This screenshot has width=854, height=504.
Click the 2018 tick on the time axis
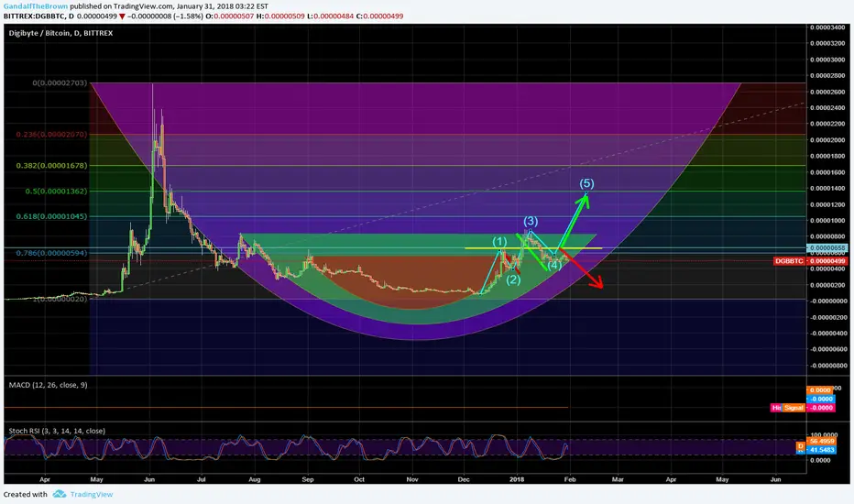(517, 479)
